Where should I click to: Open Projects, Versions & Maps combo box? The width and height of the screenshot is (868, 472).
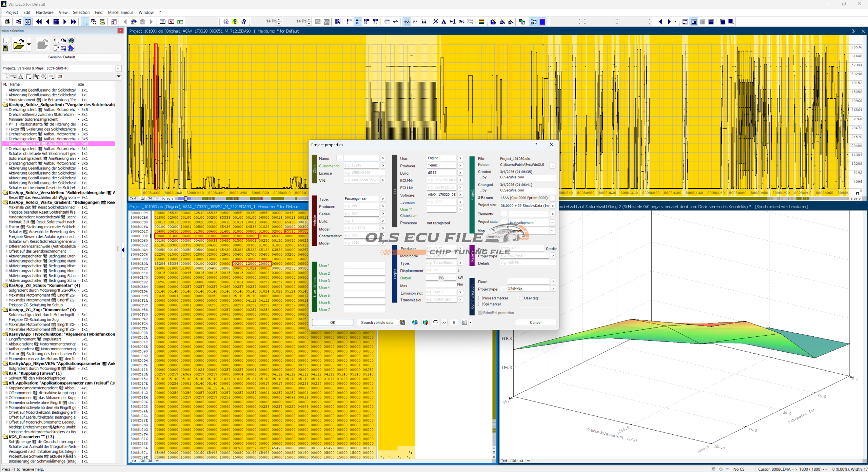click(x=118, y=68)
